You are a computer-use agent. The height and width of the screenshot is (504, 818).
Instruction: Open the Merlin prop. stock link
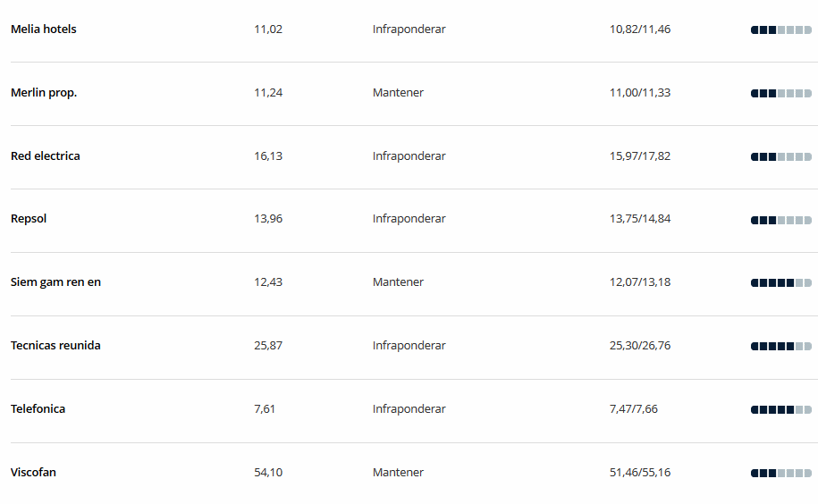[44, 93]
